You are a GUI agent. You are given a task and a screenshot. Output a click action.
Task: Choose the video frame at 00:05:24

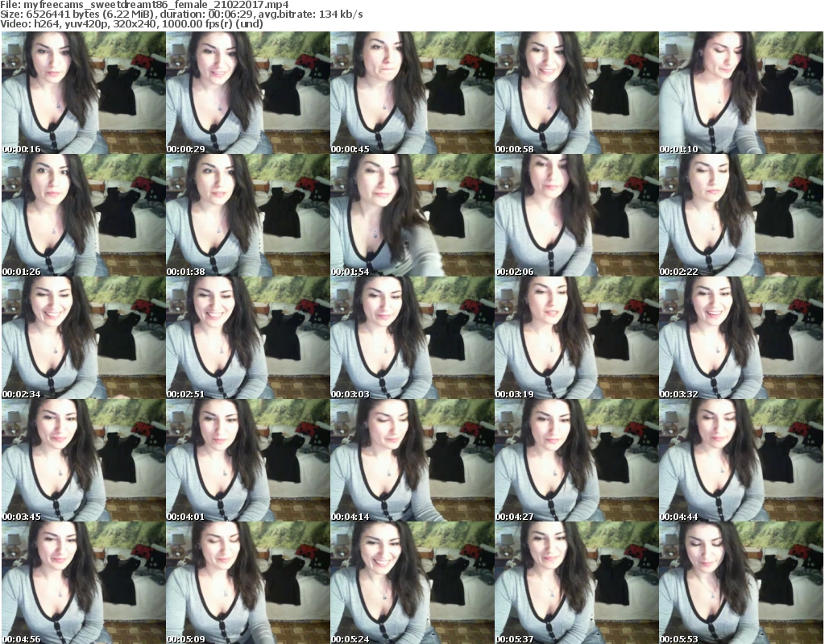pos(412,583)
